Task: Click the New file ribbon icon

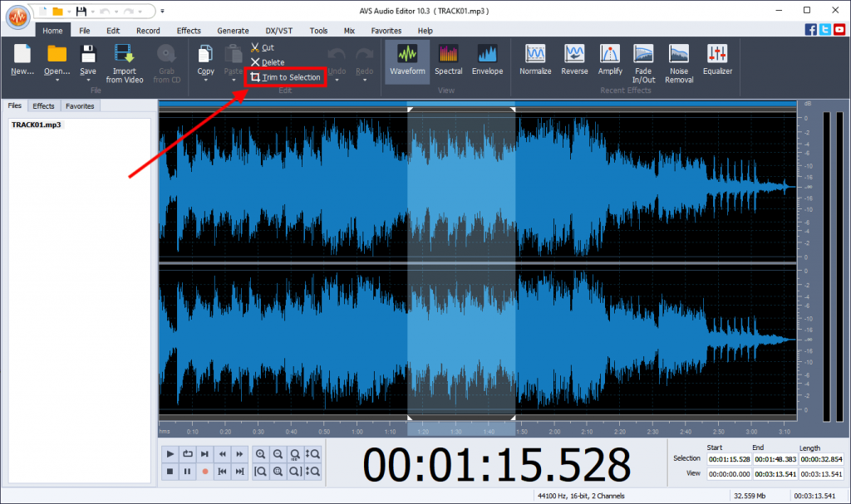Action: 22,54
